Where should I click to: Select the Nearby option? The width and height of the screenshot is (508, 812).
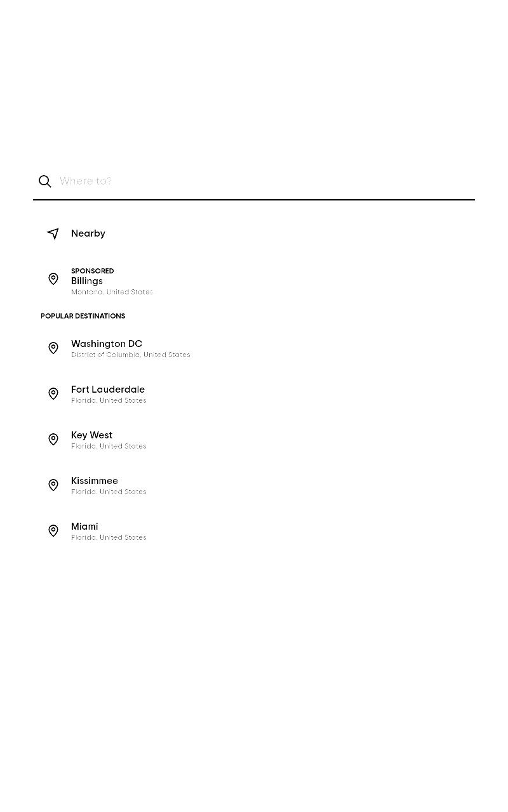click(x=254, y=233)
